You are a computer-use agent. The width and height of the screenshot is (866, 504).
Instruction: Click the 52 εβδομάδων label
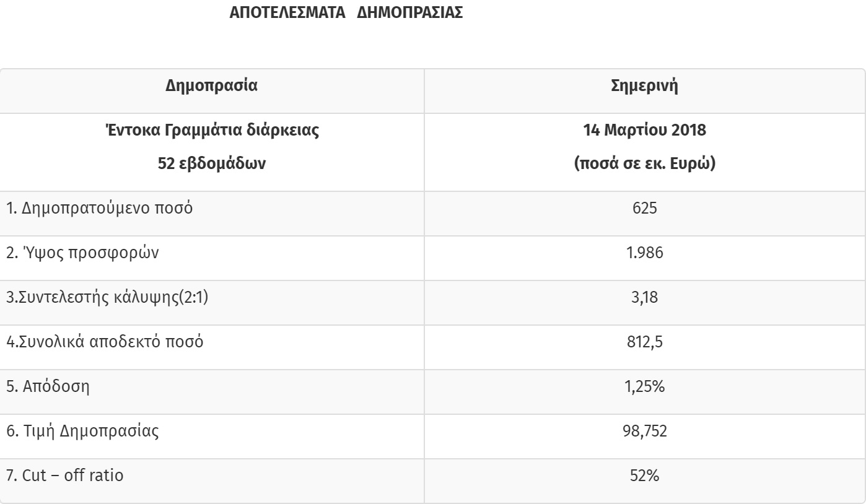click(212, 165)
